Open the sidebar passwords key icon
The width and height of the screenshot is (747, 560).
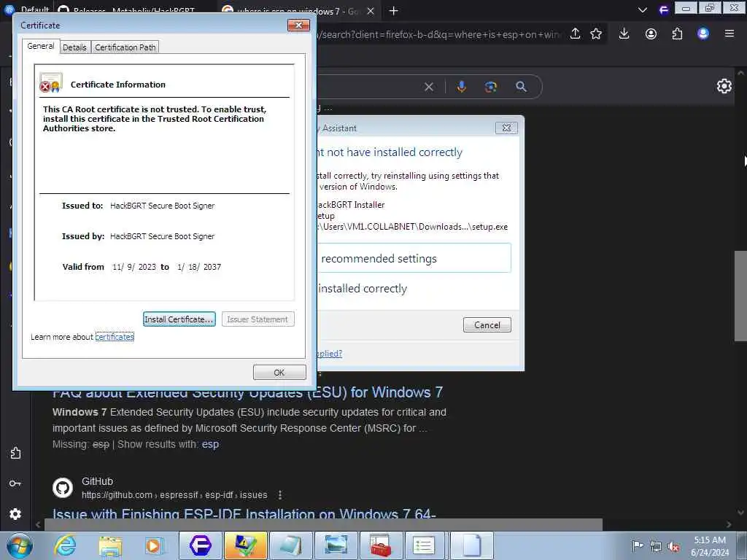15,483
